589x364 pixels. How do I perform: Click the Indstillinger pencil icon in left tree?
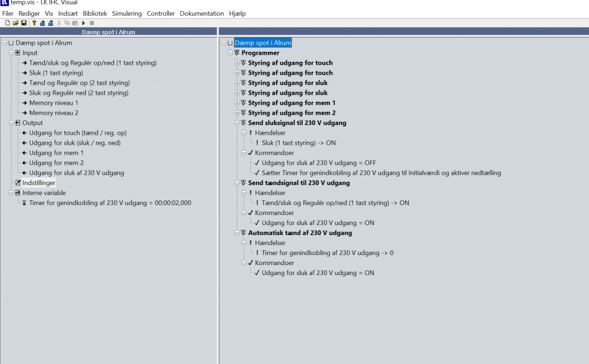point(18,183)
